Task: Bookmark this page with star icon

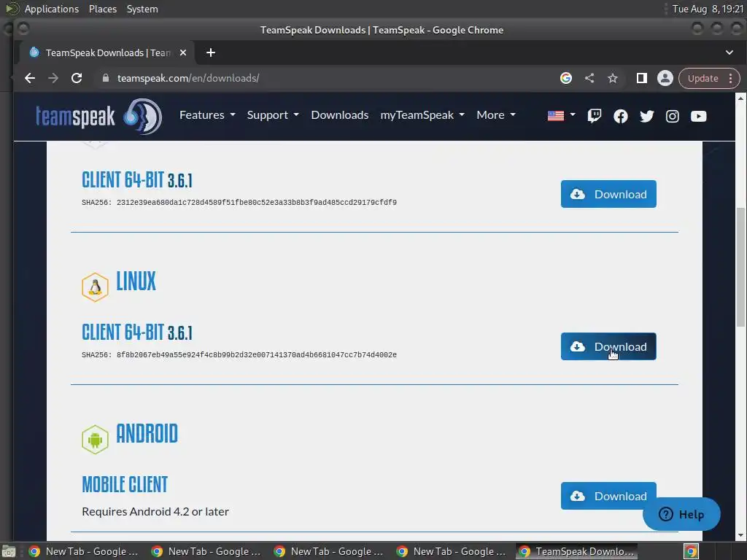Action: [613, 78]
